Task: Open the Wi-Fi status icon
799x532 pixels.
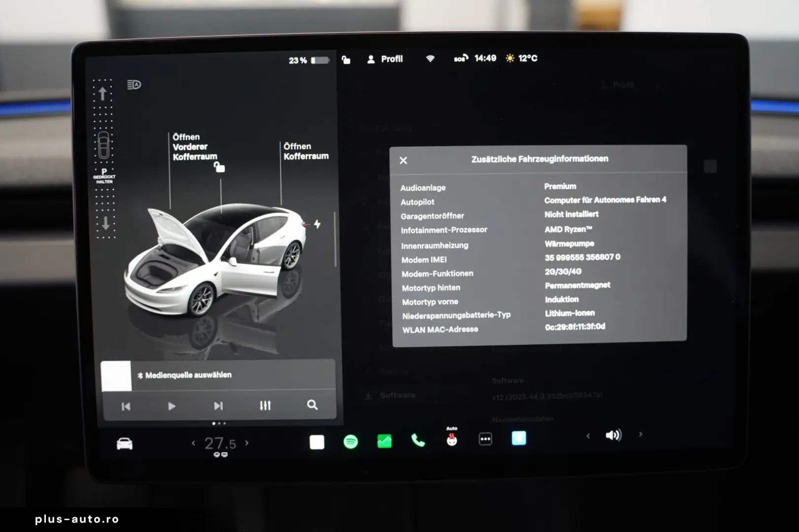Action: click(430, 59)
